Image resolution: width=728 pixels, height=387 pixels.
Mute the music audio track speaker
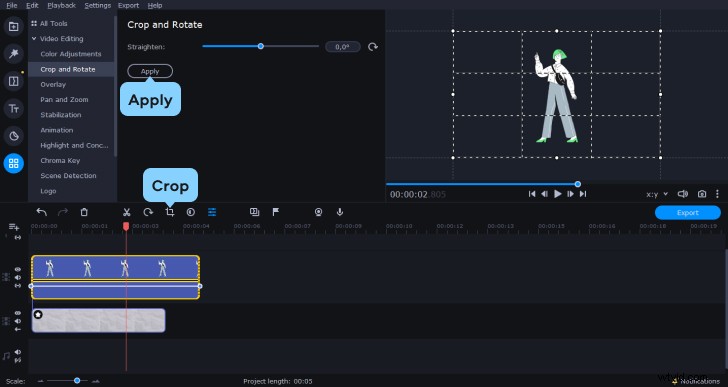tap(18, 352)
